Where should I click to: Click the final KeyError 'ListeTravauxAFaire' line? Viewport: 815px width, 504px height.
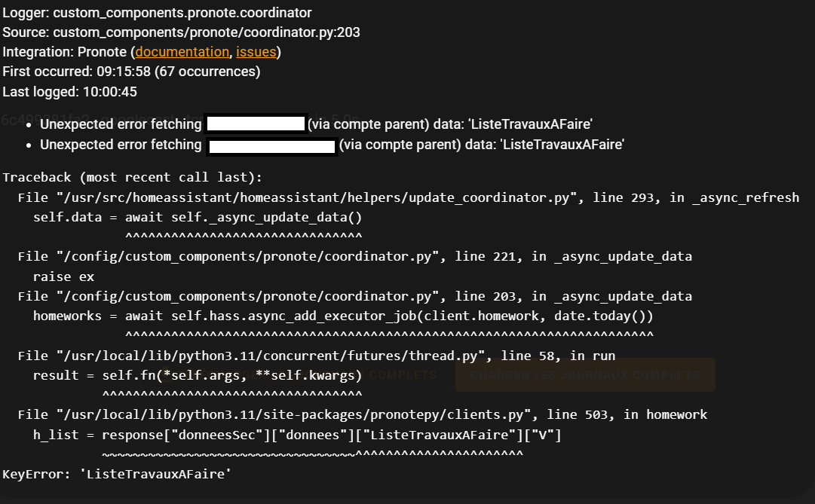click(117, 474)
